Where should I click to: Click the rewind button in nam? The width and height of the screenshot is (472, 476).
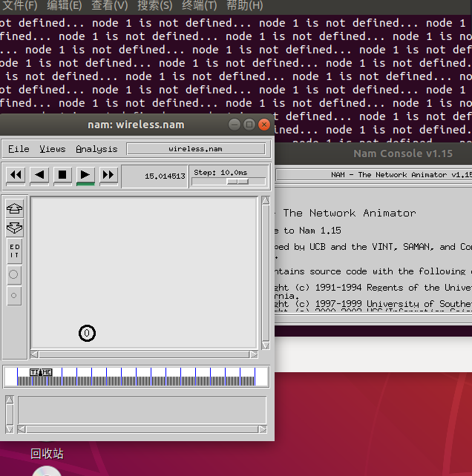click(x=16, y=175)
